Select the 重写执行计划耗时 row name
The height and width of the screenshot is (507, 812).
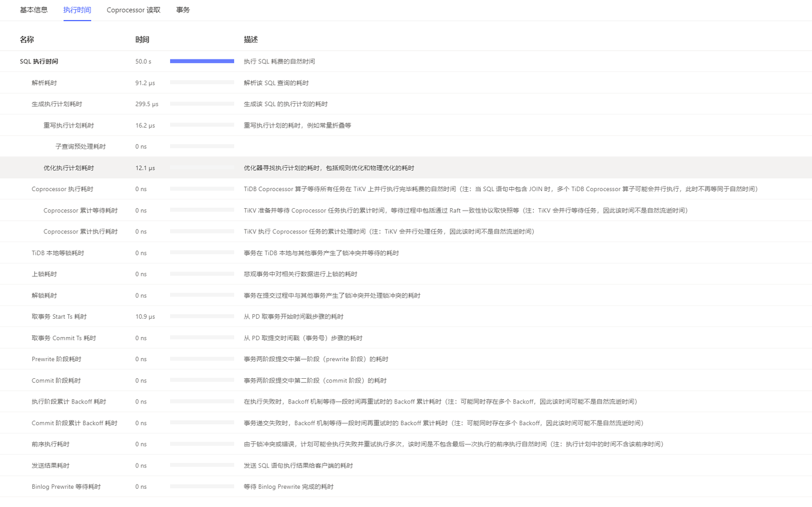pyautogui.click(x=69, y=125)
